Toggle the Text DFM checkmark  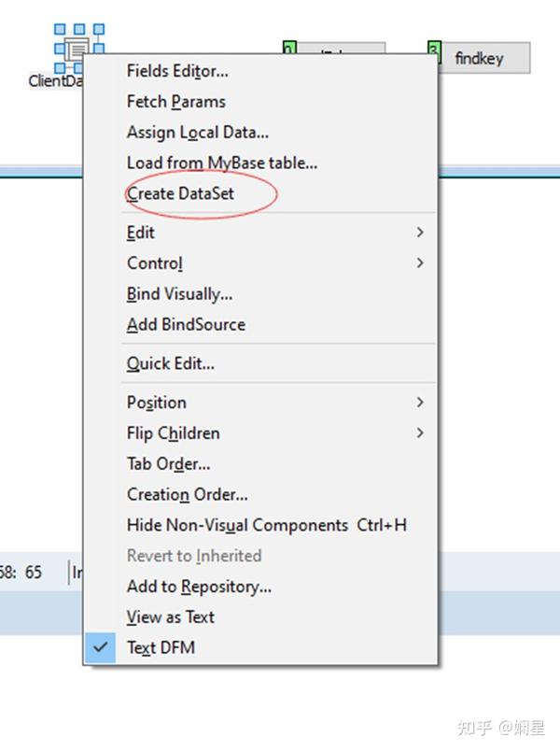click(x=101, y=646)
